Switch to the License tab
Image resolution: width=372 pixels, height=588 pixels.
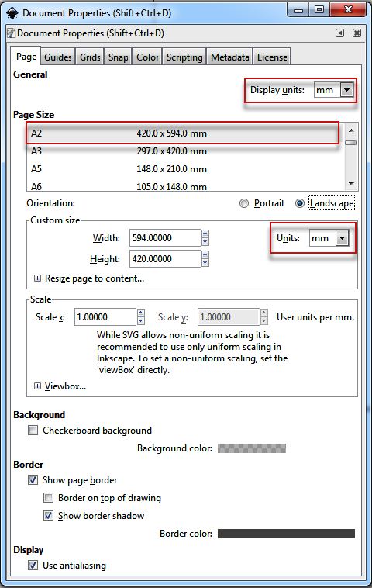[x=272, y=57]
